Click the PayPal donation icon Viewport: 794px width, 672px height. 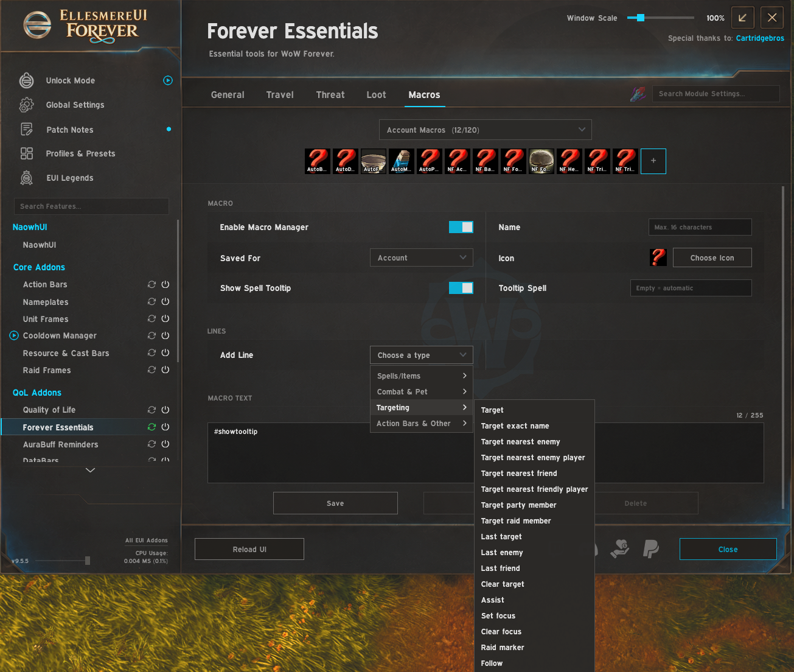click(x=651, y=549)
